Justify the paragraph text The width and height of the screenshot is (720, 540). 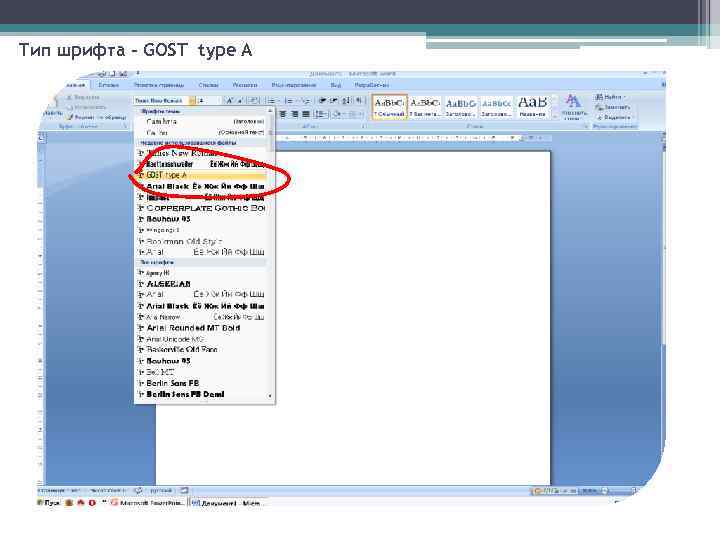coord(306,114)
